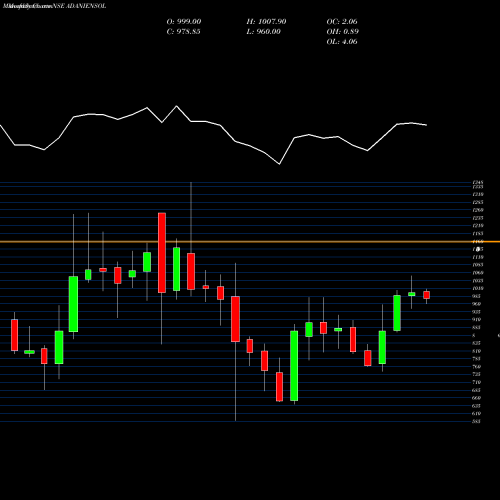Click the NSE ADANIENSOL ticker label
This screenshot has width=500, height=500.
coord(79,6)
